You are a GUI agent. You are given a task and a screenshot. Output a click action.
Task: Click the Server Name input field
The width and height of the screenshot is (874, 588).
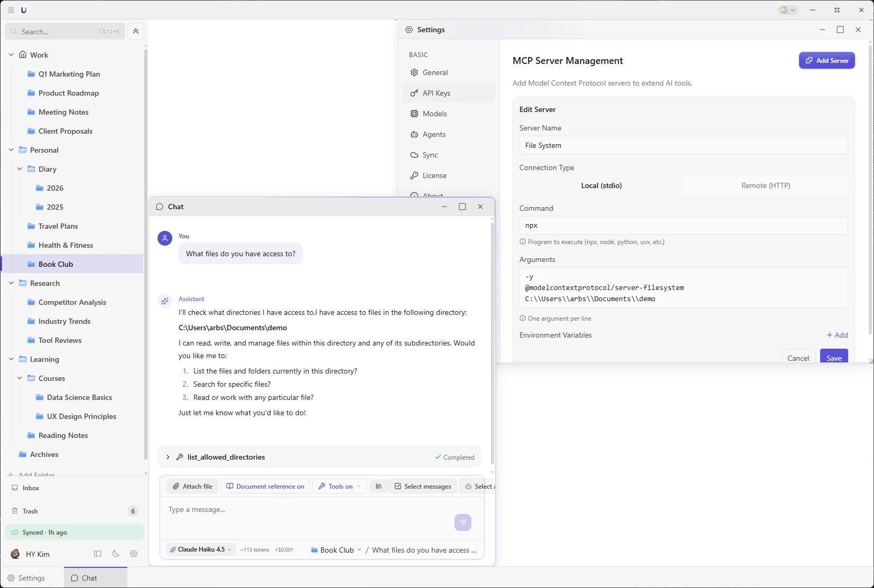coord(682,145)
